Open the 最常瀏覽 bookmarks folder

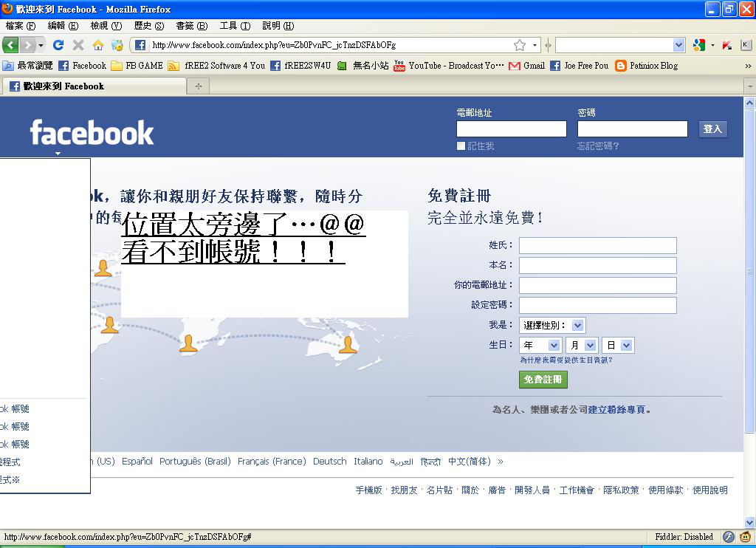(x=27, y=66)
